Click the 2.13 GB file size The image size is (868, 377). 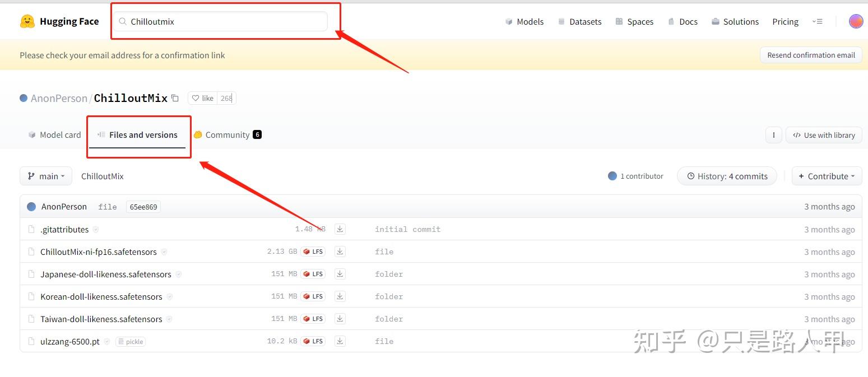(x=282, y=252)
